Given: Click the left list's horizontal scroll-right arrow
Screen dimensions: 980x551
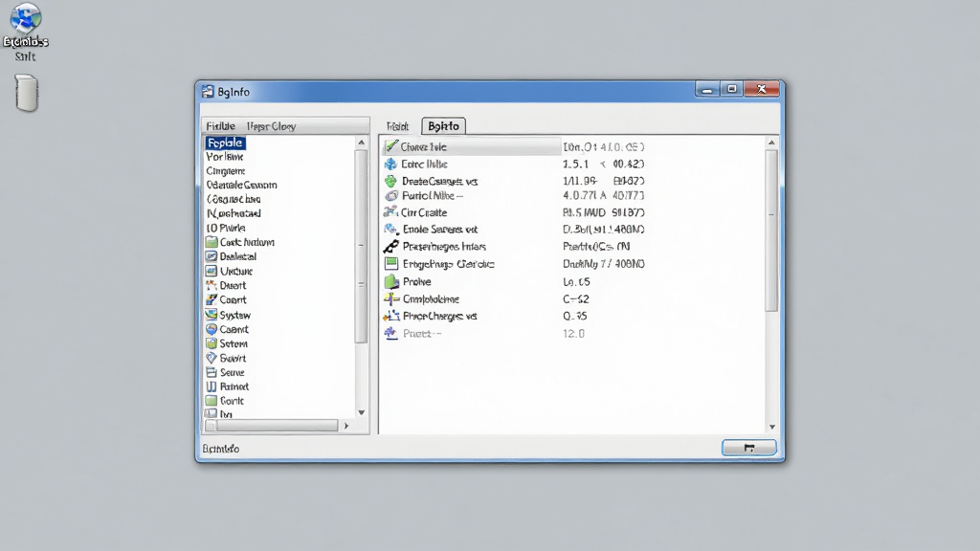Looking at the screenshot, I should point(346,426).
